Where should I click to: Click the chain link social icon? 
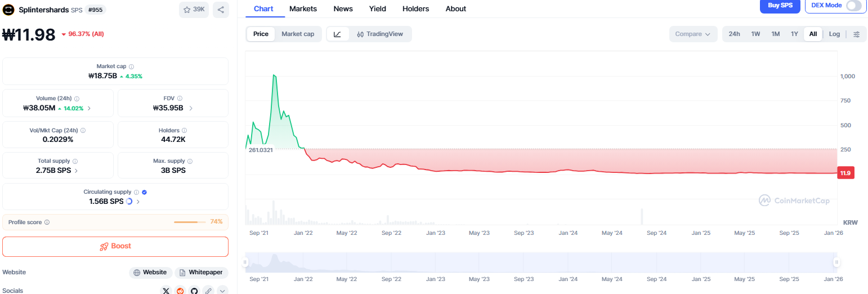click(208, 291)
